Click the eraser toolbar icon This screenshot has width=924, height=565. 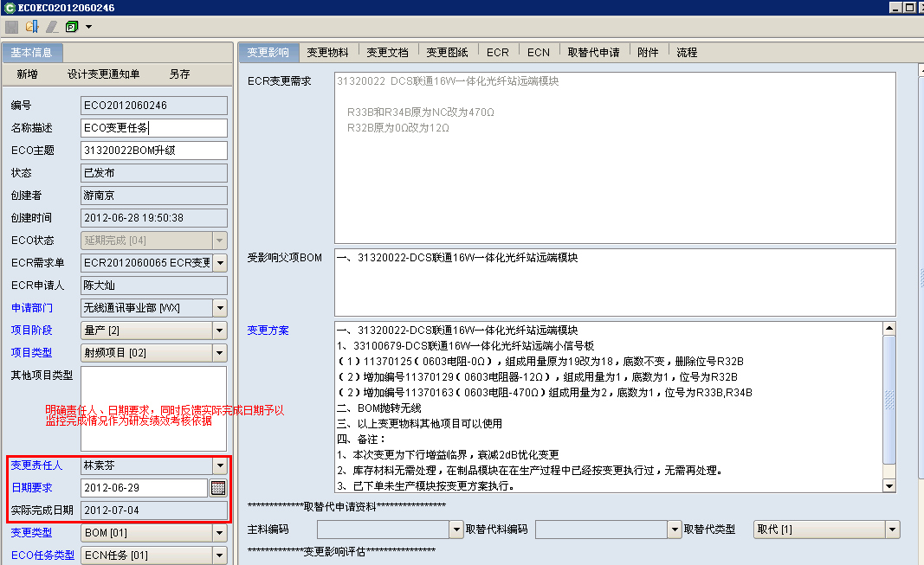(x=52, y=27)
